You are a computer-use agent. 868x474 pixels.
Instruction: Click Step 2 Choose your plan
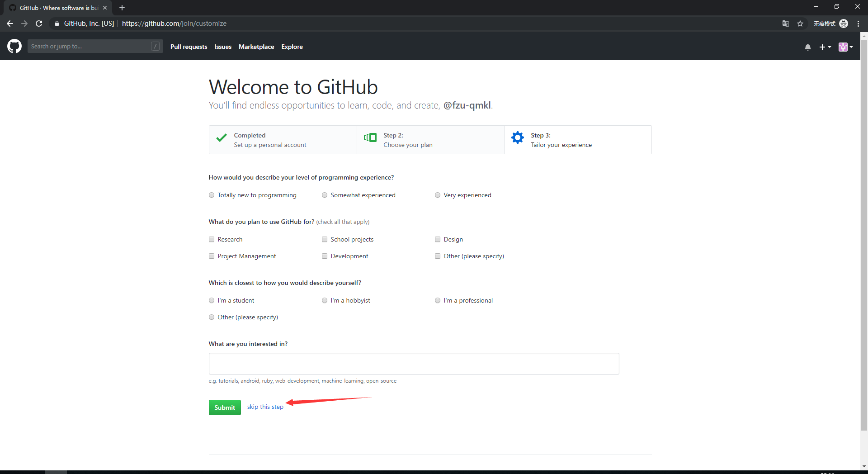click(430, 140)
